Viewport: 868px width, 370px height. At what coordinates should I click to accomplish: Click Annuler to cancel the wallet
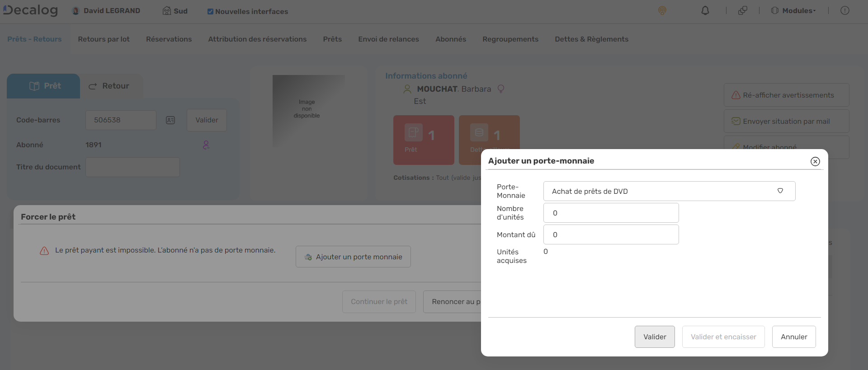click(x=793, y=337)
